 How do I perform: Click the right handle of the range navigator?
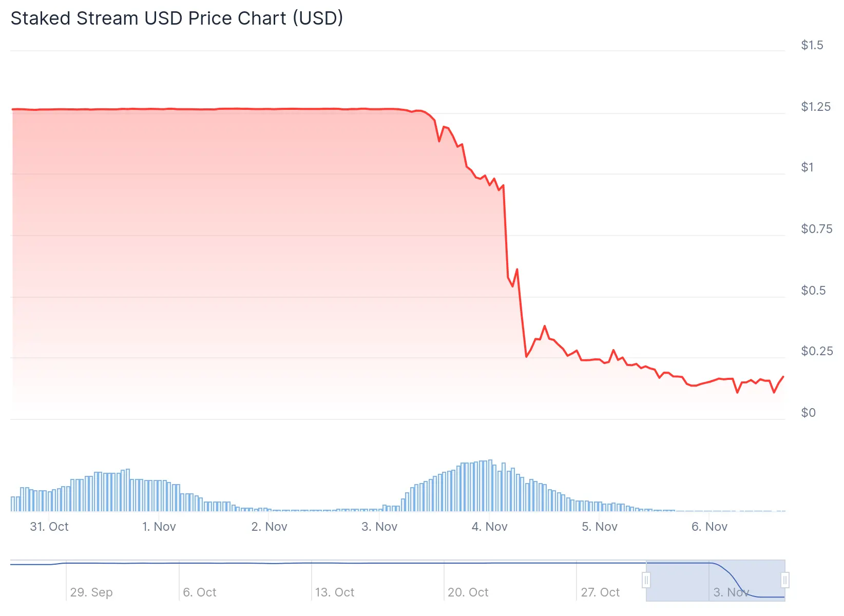click(785, 581)
